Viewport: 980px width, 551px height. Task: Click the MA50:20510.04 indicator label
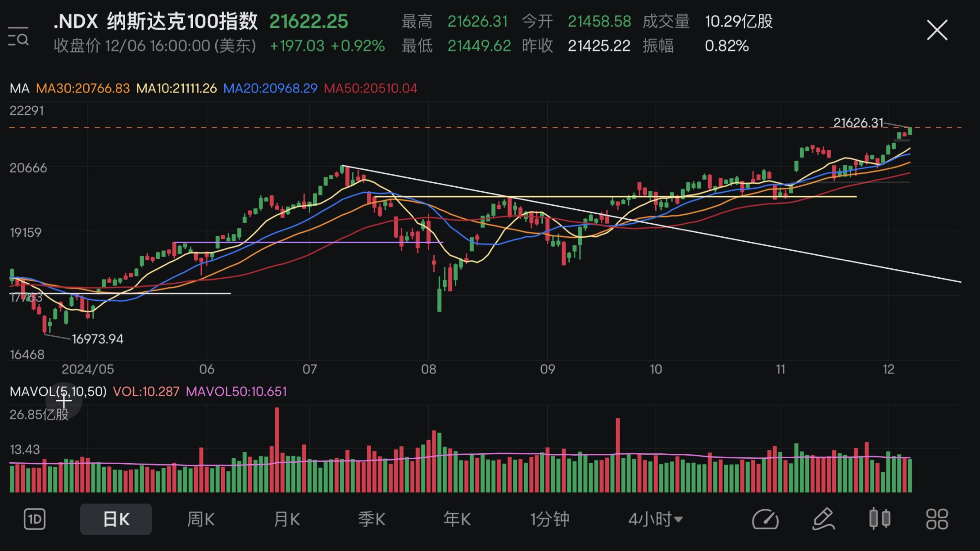pos(371,88)
